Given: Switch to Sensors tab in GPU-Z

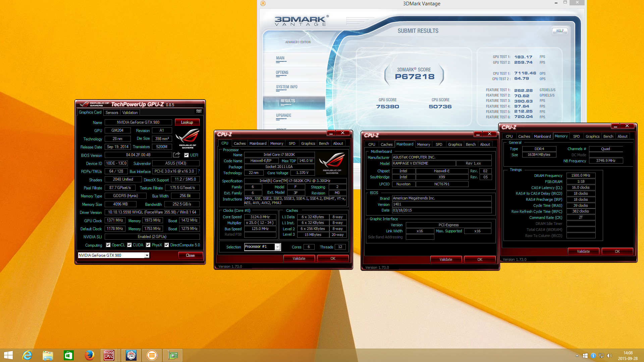Looking at the screenshot, I should (x=112, y=113).
